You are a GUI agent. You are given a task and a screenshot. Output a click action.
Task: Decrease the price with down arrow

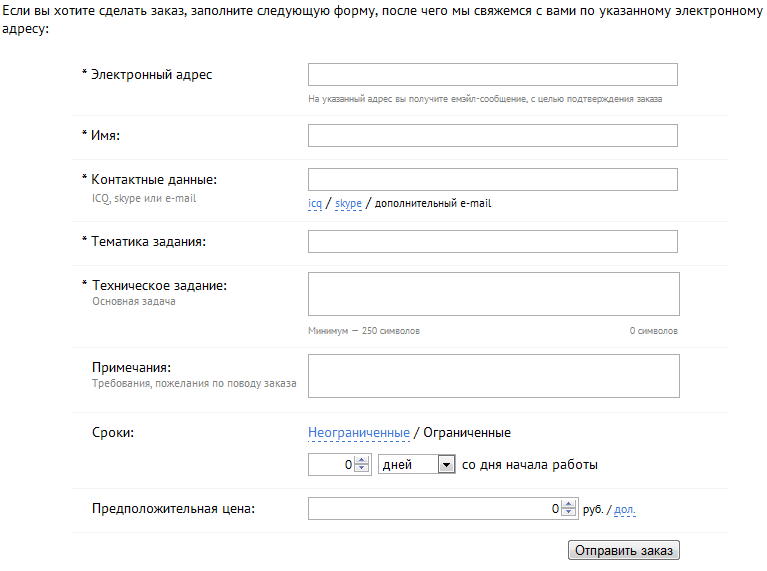[569, 514]
